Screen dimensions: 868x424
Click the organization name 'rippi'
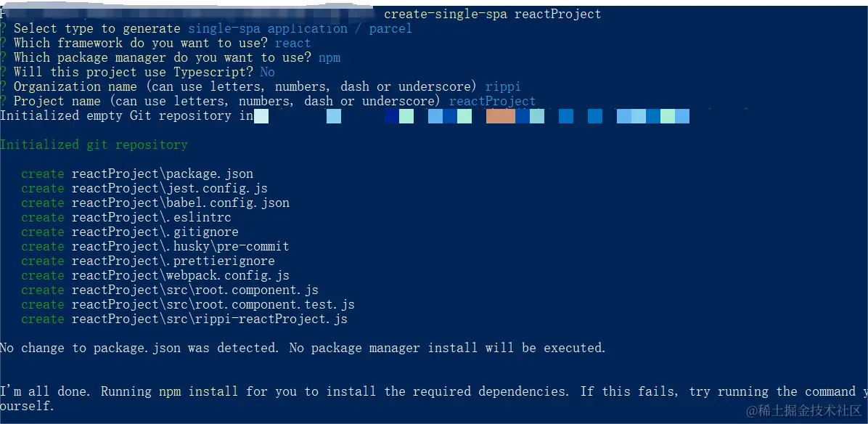(x=503, y=87)
